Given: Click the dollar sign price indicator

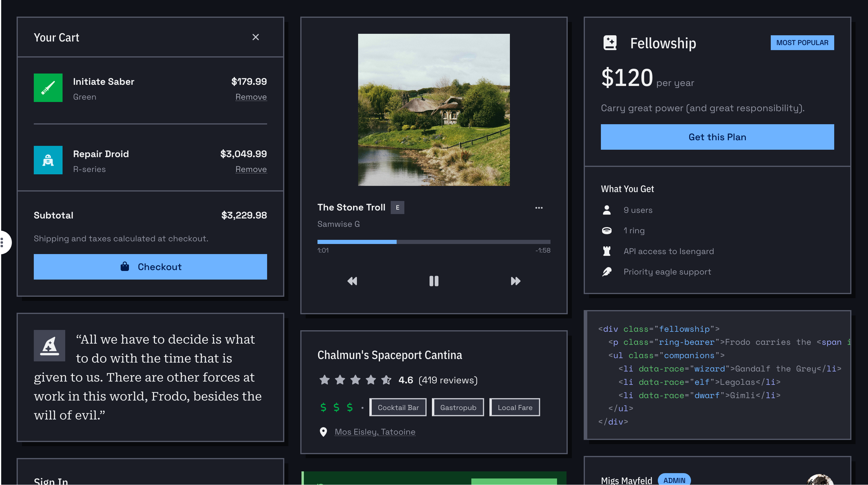Looking at the screenshot, I should (x=336, y=407).
